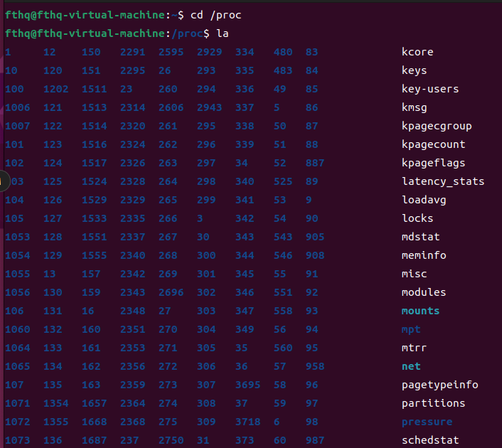
Task: Click the 'la' command text
Action: 223,33
